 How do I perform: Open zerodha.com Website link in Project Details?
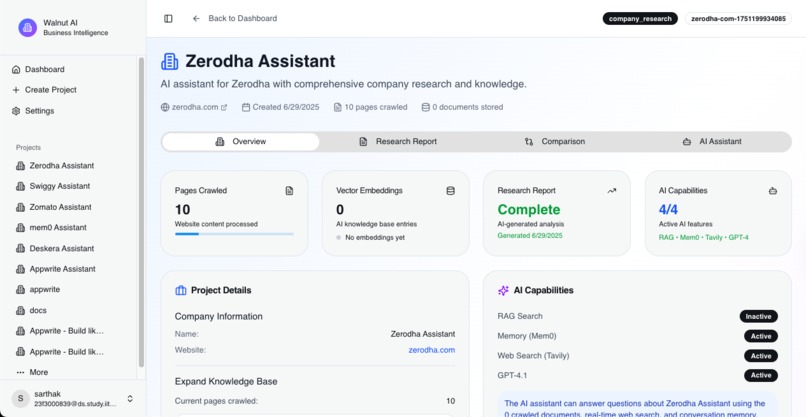coord(432,350)
